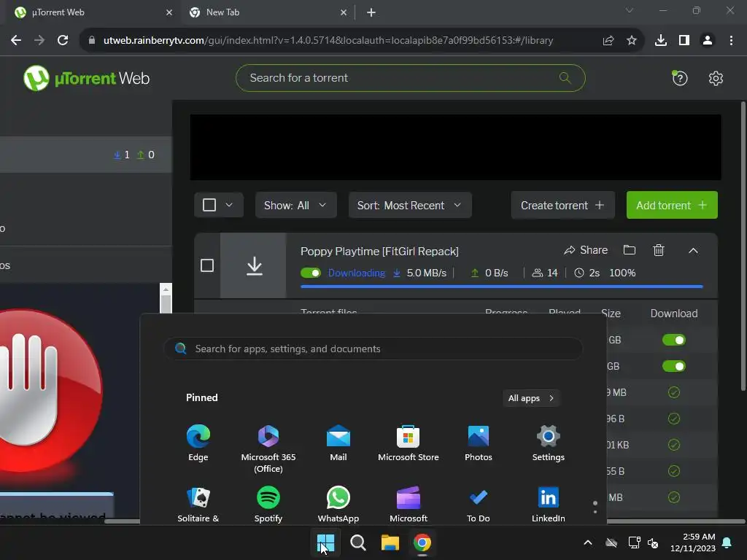Open Spotify from Start menu
The width and height of the screenshot is (747, 560).
click(x=268, y=505)
